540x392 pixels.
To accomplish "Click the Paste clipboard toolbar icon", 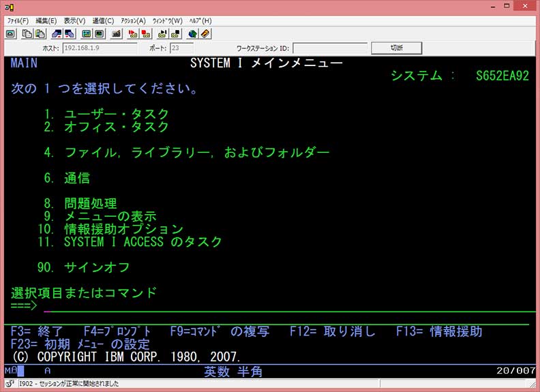I will point(41,33).
